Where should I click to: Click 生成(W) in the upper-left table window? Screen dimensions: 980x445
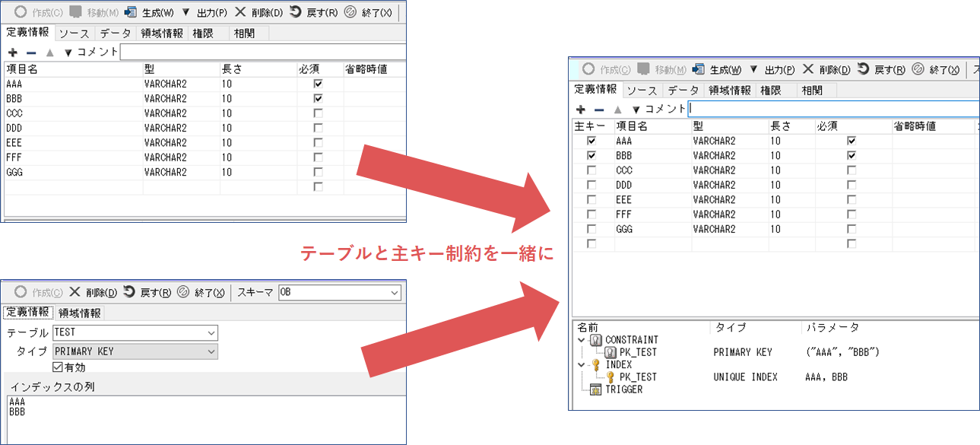[150, 13]
